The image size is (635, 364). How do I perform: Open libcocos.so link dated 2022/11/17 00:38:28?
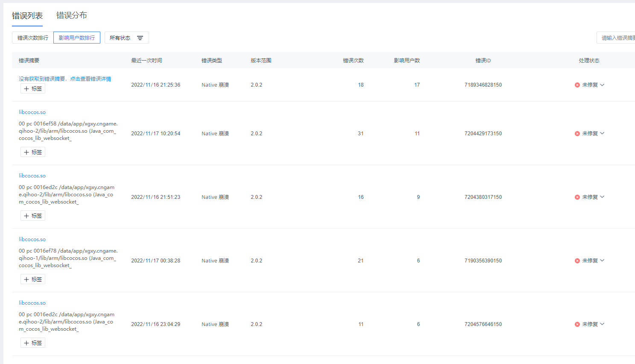point(32,239)
